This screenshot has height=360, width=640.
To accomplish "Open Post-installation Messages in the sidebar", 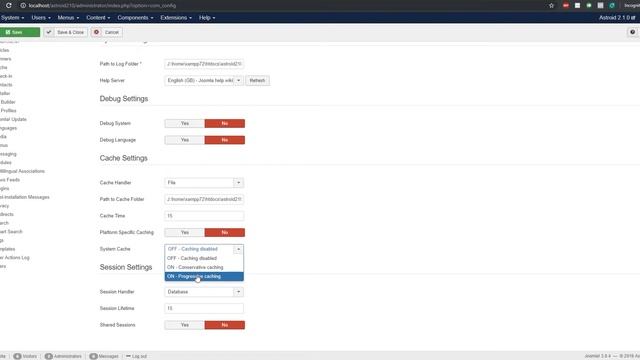I will 24,197.
